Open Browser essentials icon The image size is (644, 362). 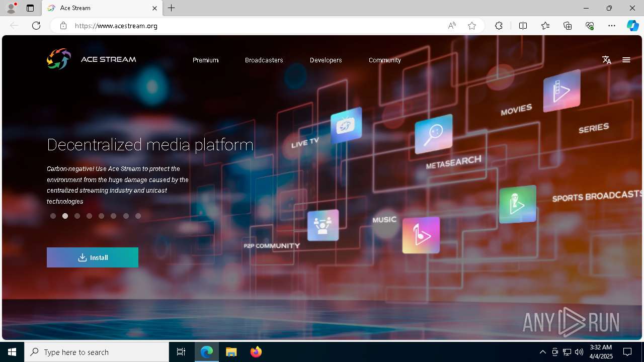click(x=590, y=26)
